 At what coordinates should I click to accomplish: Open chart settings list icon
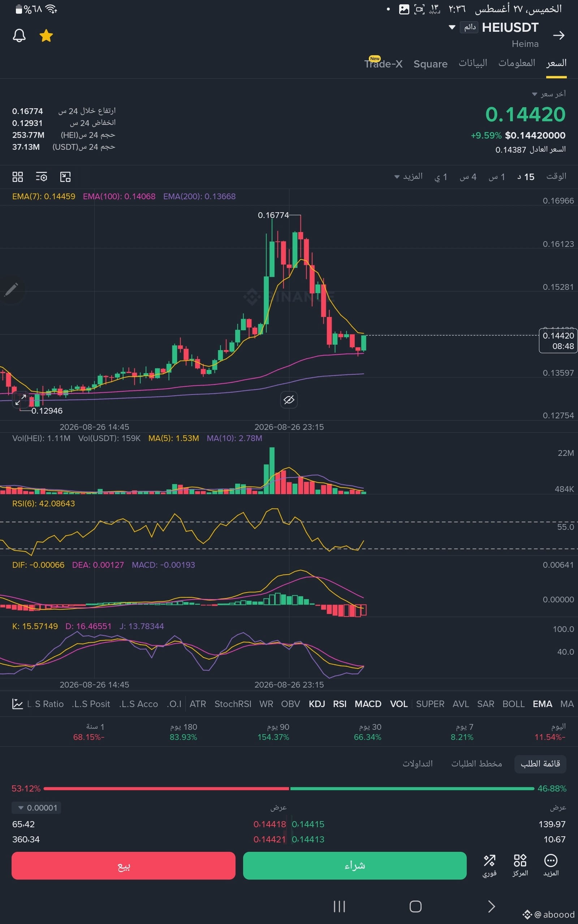[x=41, y=177]
